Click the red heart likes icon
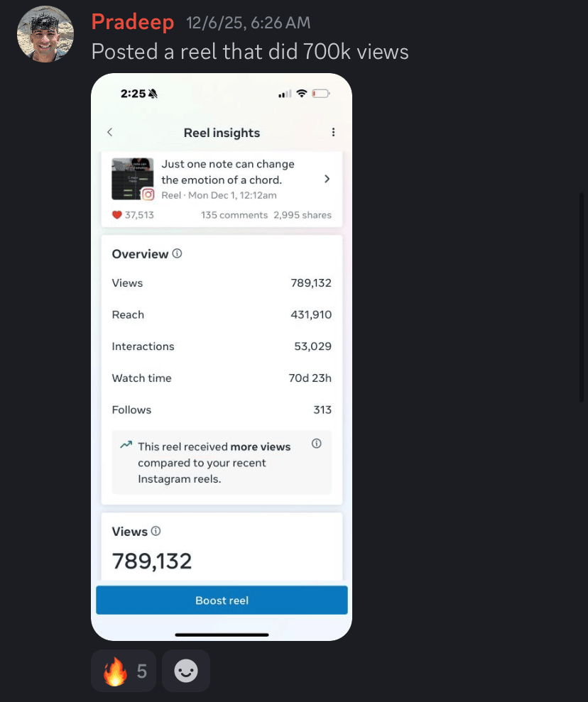 116,214
